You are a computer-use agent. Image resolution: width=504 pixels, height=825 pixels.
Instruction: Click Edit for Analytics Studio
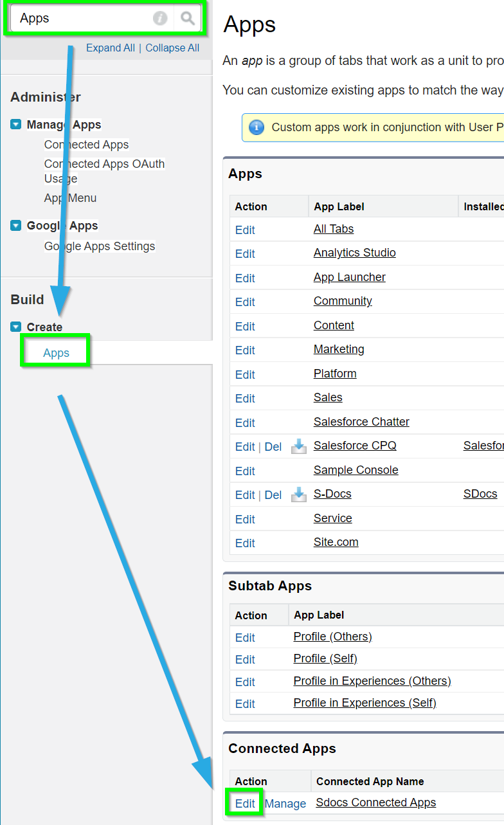click(x=245, y=253)
